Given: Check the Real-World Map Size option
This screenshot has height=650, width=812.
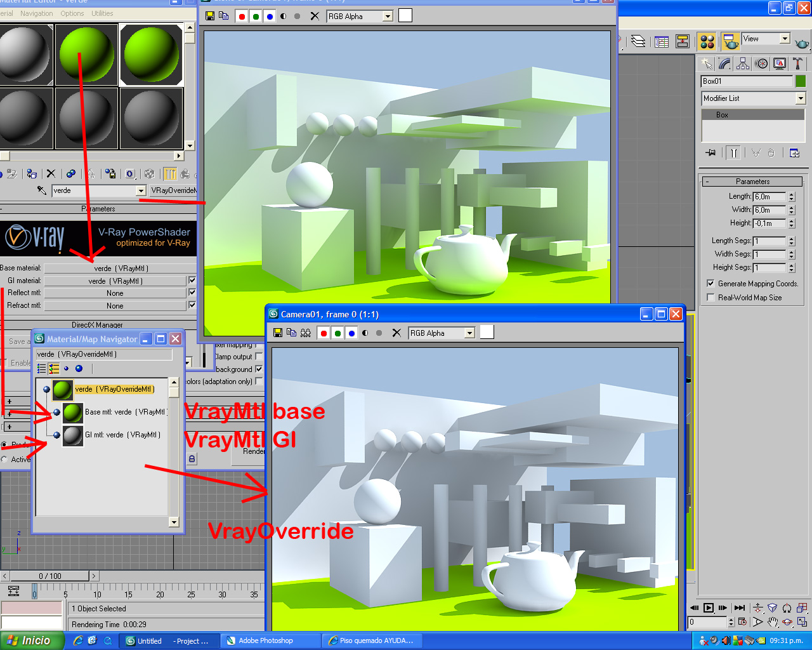Looking at the screenshot, I should pyautogui.click(x=709, y=297).
